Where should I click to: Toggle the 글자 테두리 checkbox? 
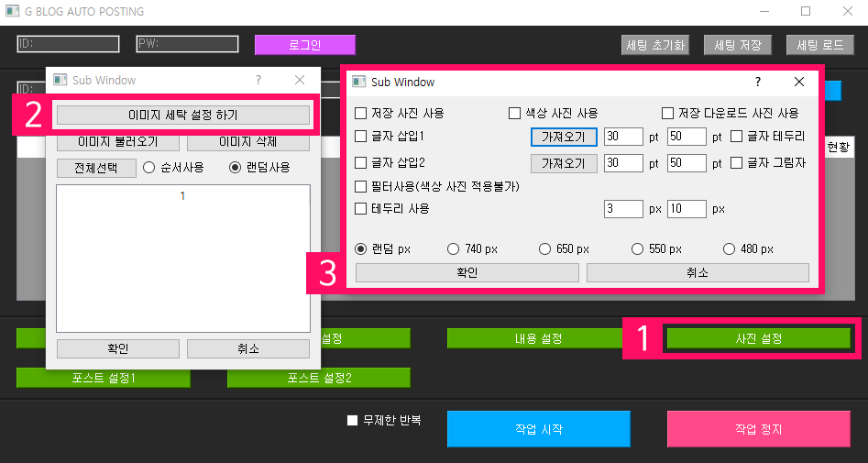pyautogui.click(x=737, y=138)
